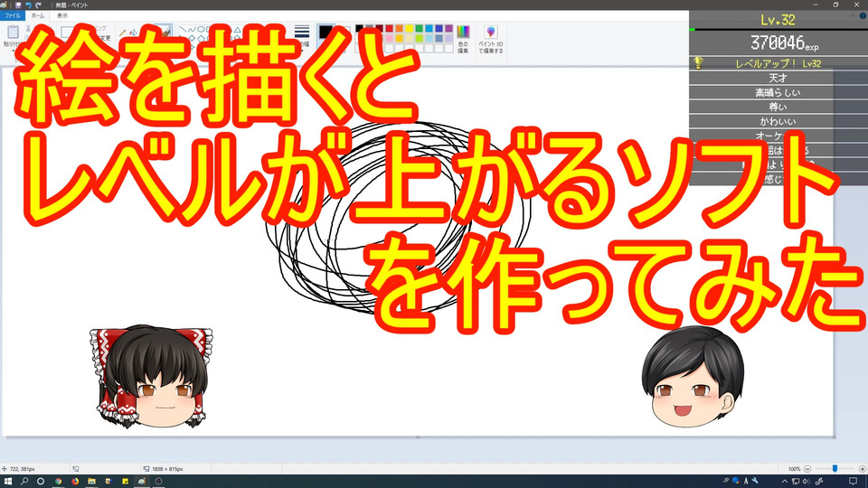Click the green experience progress bar
The width and height of the screenshot is (868, 488).
click(x=693, y=29)
